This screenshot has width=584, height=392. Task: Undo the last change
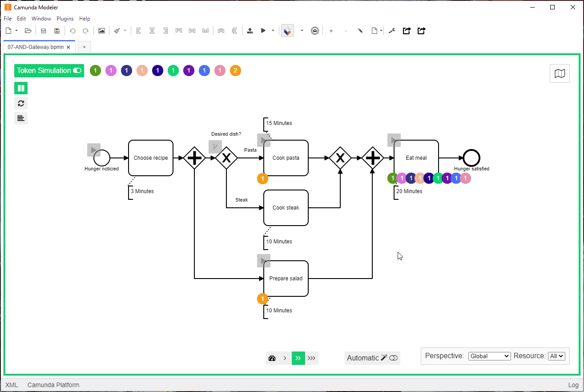click(72, 30)
